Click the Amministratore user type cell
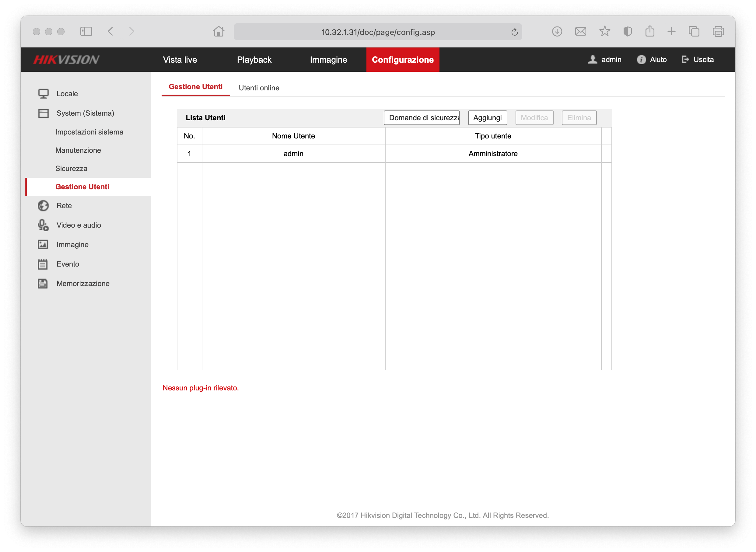This screenshot has width=756, height=552. (493, 154)
